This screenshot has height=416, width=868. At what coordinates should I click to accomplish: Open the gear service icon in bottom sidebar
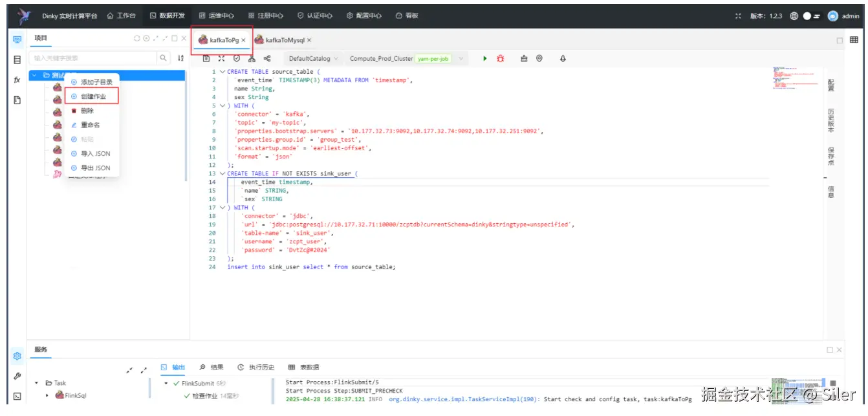point(17,356)
